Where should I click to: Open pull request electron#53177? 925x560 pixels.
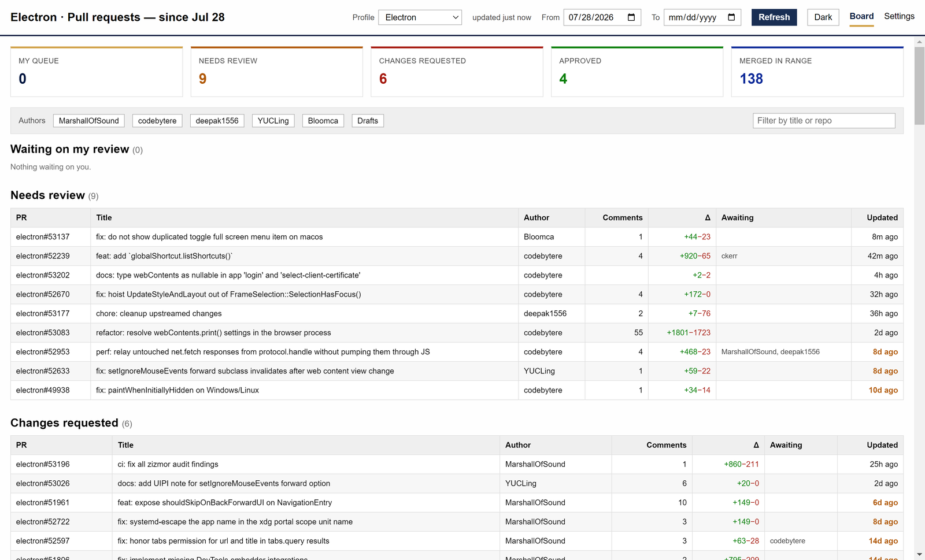[x=43, y=313]
